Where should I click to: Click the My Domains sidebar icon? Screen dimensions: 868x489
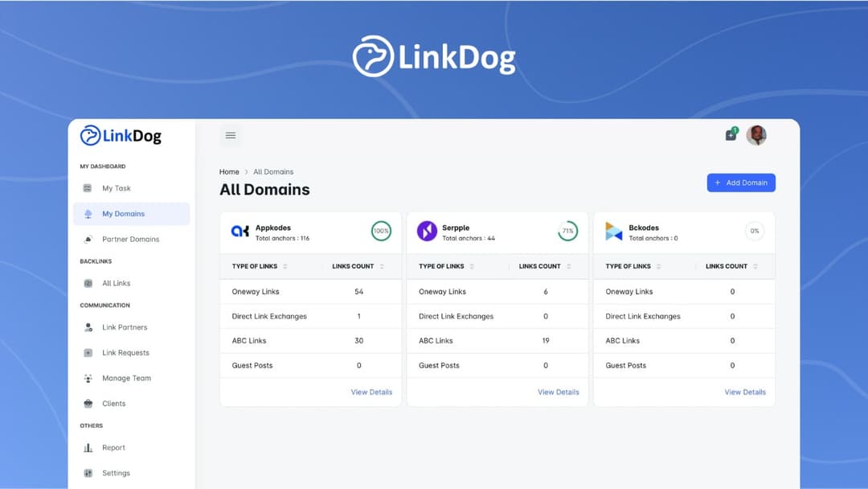click(x=88, y=214)
